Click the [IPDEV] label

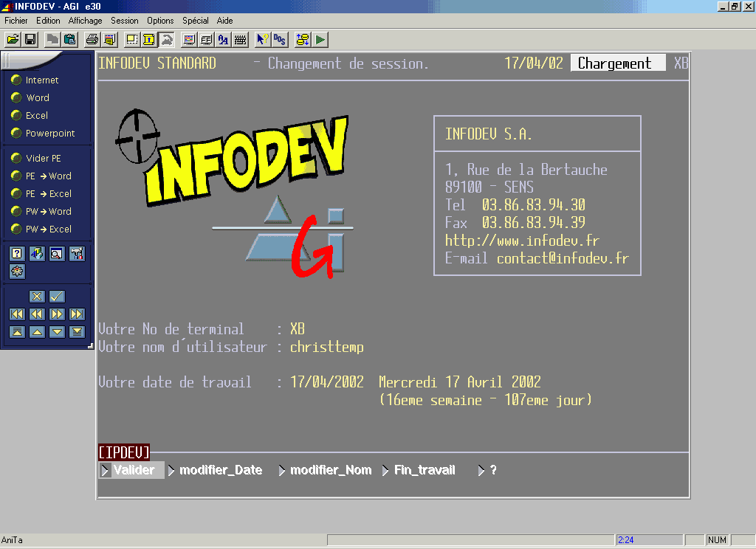(x=124, y=452)
